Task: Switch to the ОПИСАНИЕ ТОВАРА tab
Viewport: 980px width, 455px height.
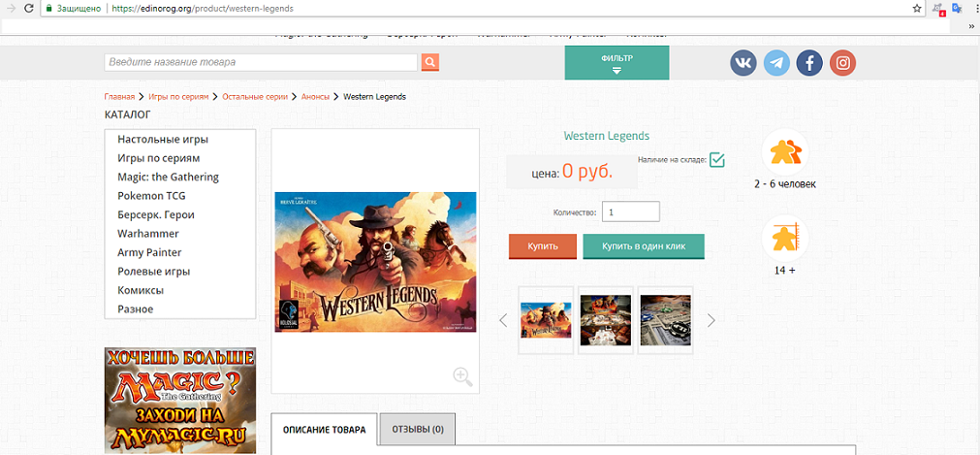Action: tap(325, 430)
